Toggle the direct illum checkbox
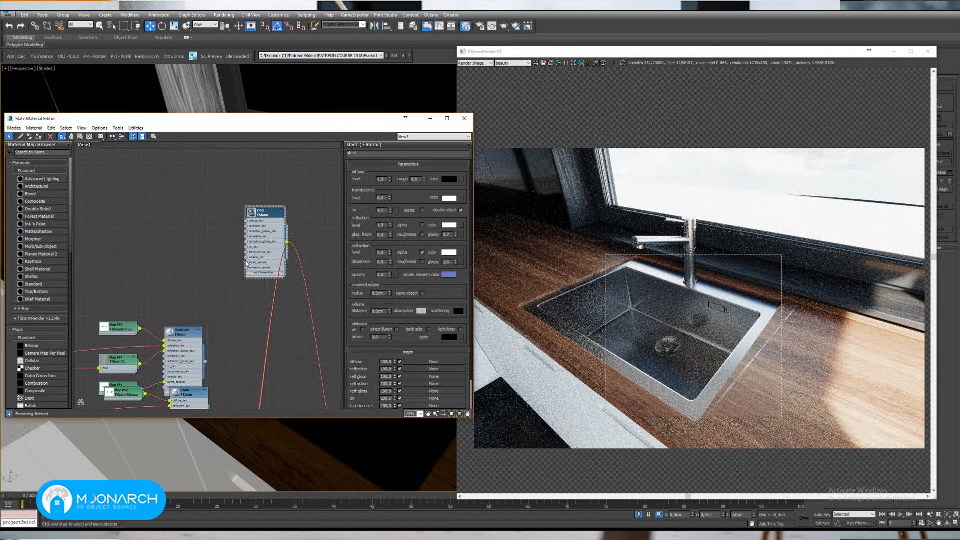 (x=396, y=329)
